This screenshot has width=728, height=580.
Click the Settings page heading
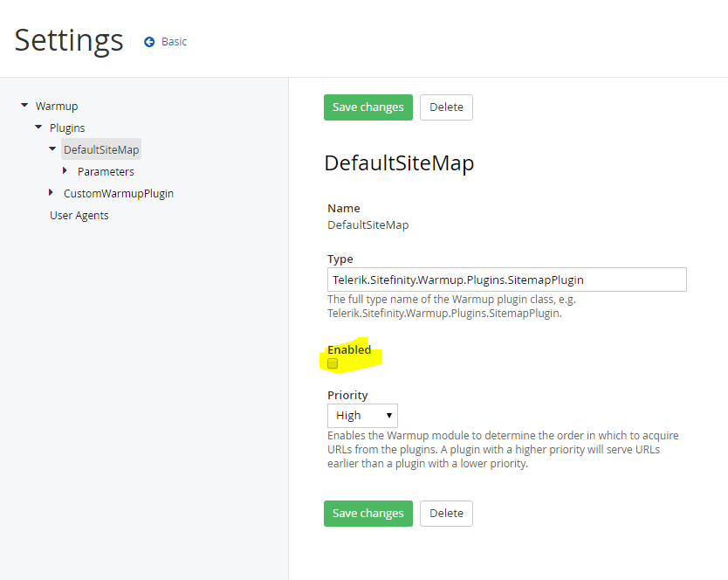coord(69,41)
